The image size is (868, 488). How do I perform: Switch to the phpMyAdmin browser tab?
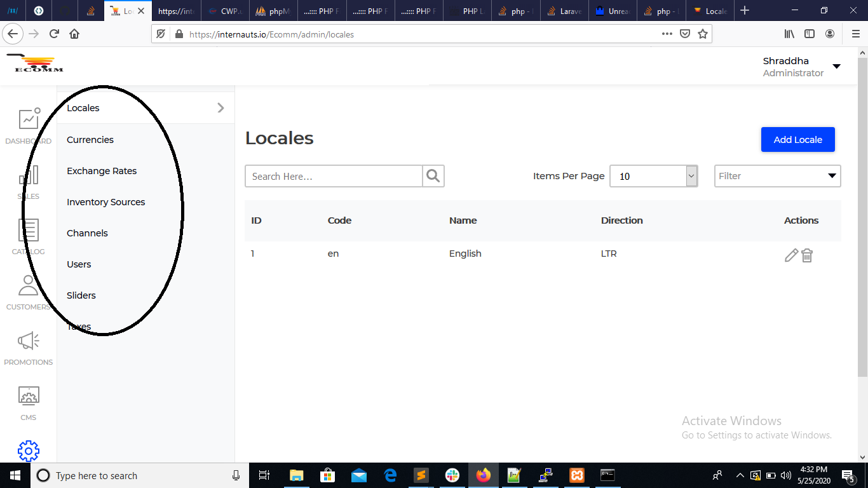(273, 11)
